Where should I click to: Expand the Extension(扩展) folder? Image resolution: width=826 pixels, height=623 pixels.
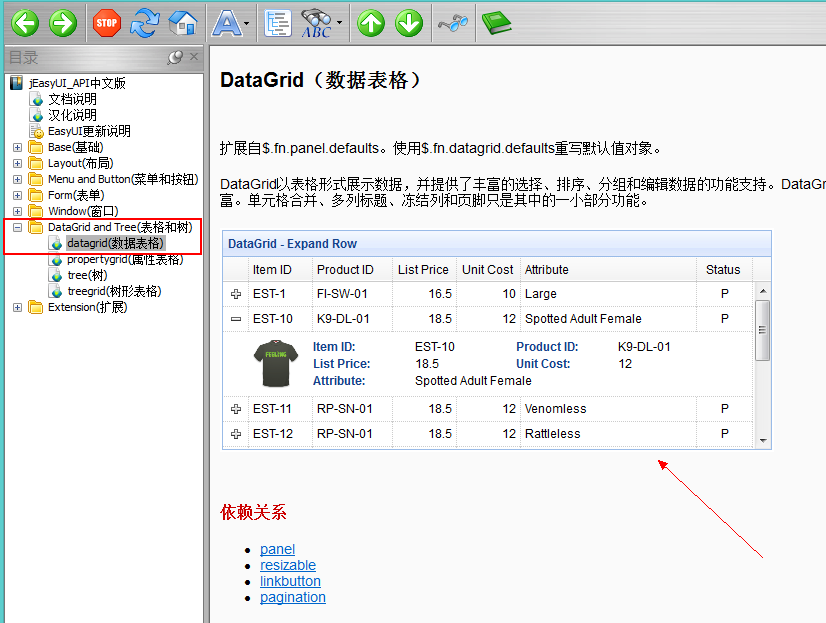click(x=17, y=308)
